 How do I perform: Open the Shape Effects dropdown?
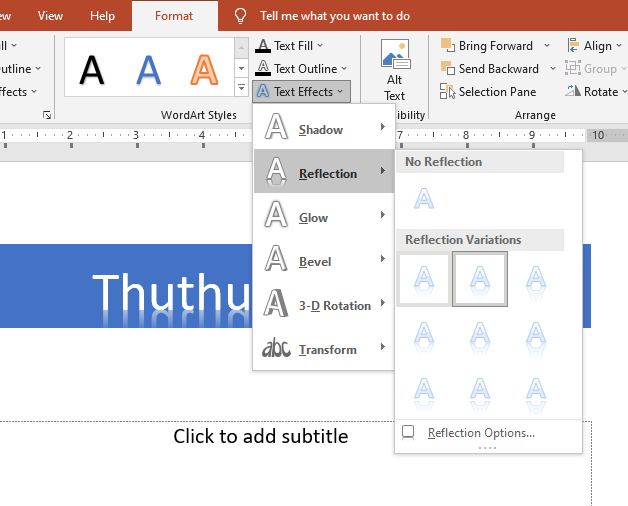click(18, 92)
